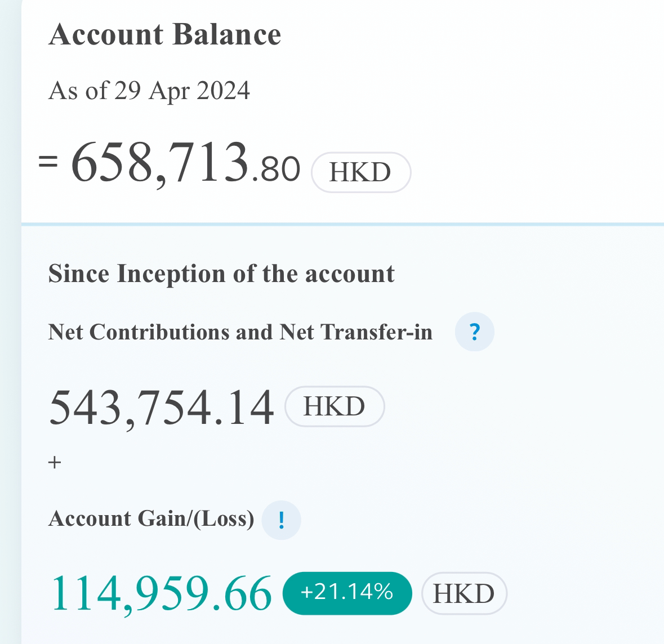Screen dimensions: 664x644
Task: Tap the green +21.14% gain badge
Action: pos(347,593)
